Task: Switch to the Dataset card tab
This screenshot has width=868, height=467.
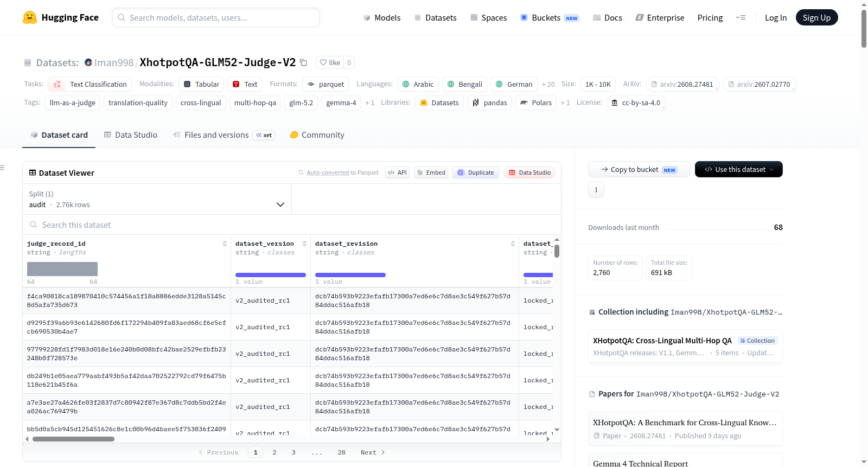Action: (59, 135)
